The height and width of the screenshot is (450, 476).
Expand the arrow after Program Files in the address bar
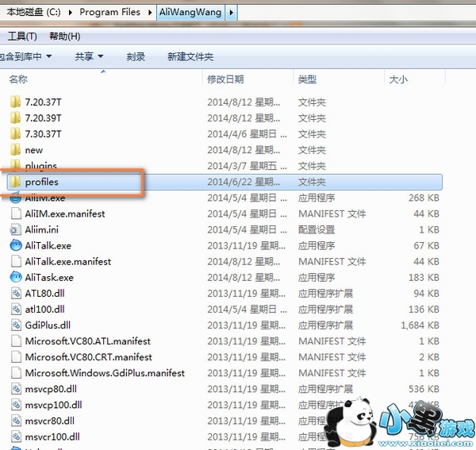tap(150, 13)
